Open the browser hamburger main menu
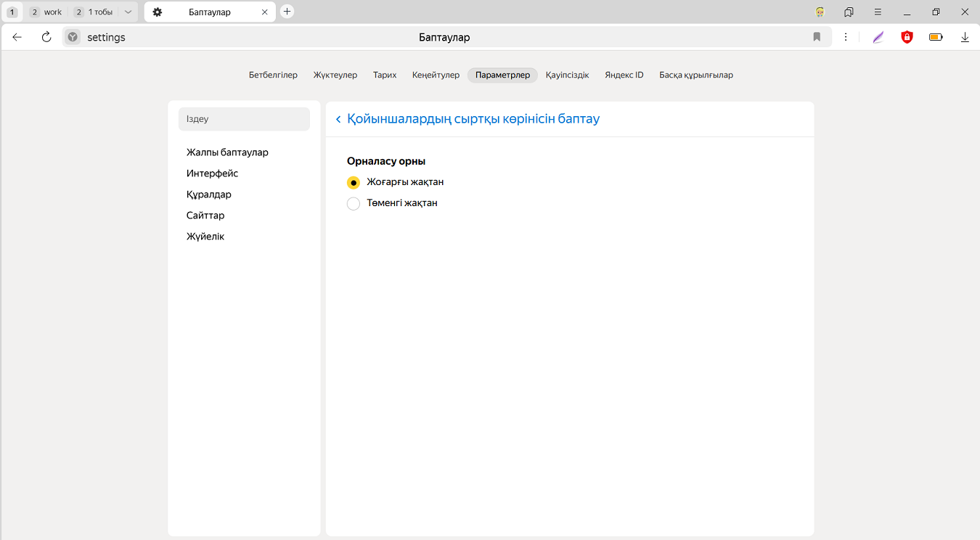This screenshot has width=980, height=540. pyautogui.click(x=878, y=12)
